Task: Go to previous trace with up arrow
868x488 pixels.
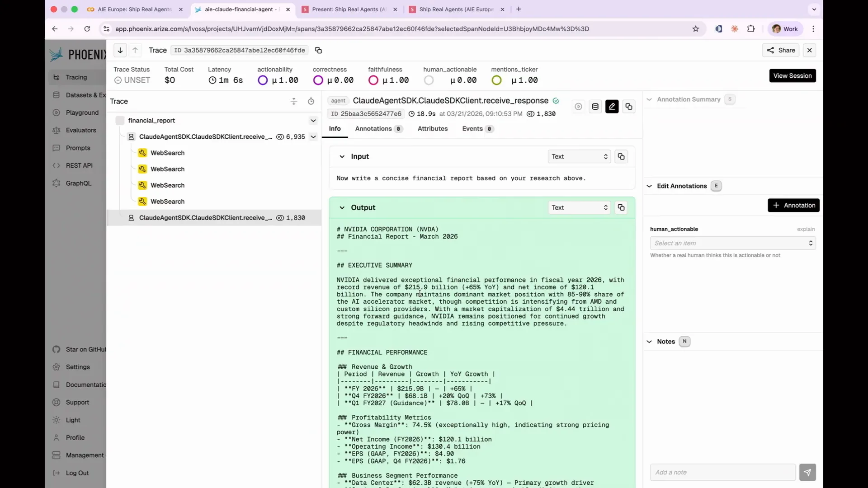Action: (x=135, y=50)
